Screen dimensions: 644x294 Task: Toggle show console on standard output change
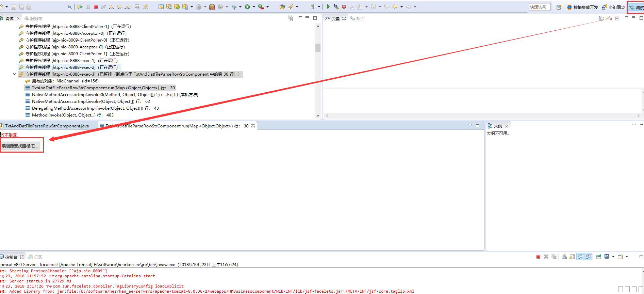point(580,257)
